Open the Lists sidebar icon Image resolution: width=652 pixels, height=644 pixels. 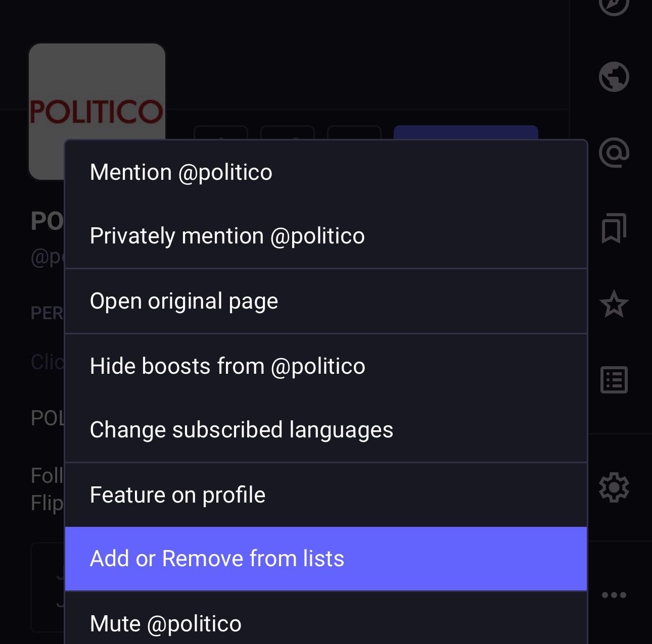click(x=614, y=380)
